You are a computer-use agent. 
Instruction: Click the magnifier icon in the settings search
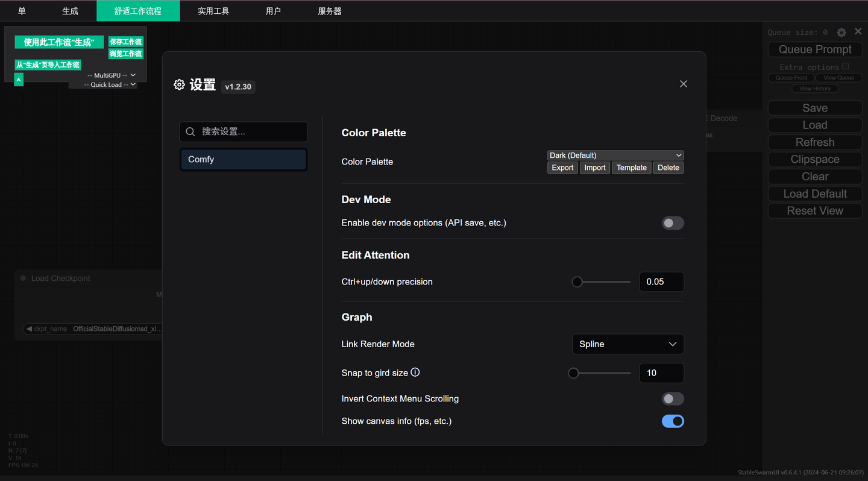tap(190, 132)
